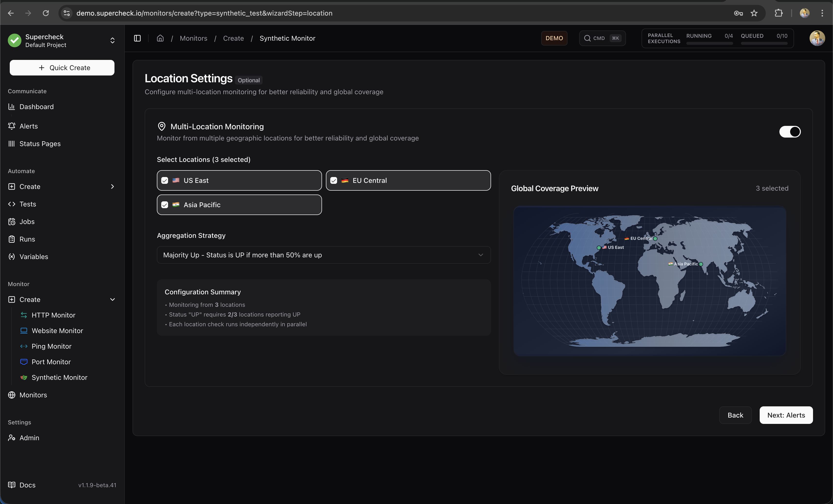Open the Dashboard from the sidebar
The height and width of the screenshot is (504, 833).
coord(37,106)
